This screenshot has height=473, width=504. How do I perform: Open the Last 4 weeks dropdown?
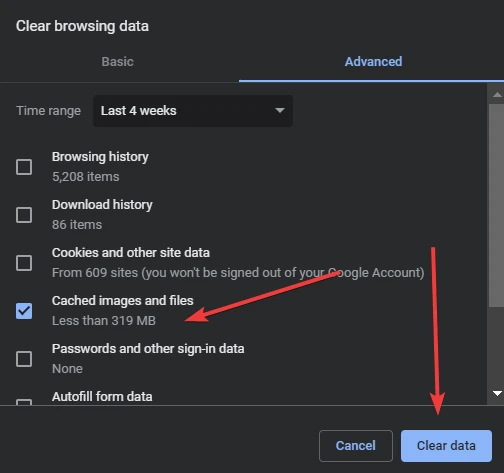pyautogui.click(x=193, y=111)
